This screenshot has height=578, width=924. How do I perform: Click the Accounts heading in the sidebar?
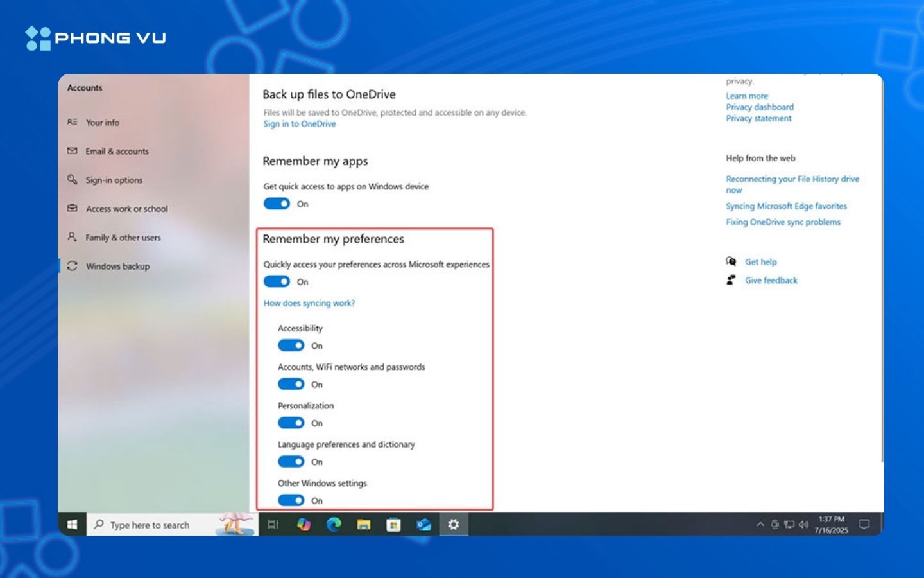tap(85, 88)
